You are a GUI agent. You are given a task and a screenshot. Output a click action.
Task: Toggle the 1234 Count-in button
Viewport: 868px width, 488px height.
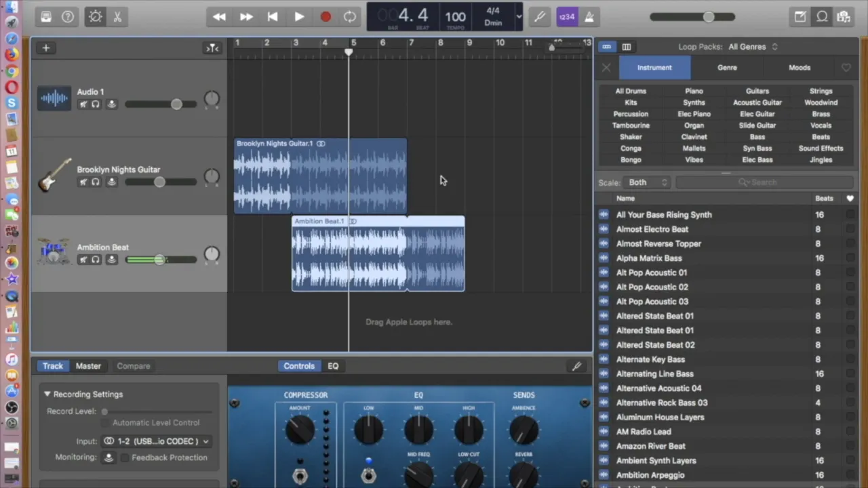pyautogui.click(x=567, y=17)
